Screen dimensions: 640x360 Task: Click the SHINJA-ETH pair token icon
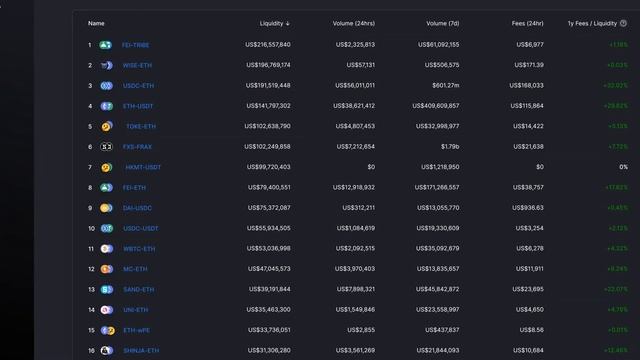coord(107,350)
